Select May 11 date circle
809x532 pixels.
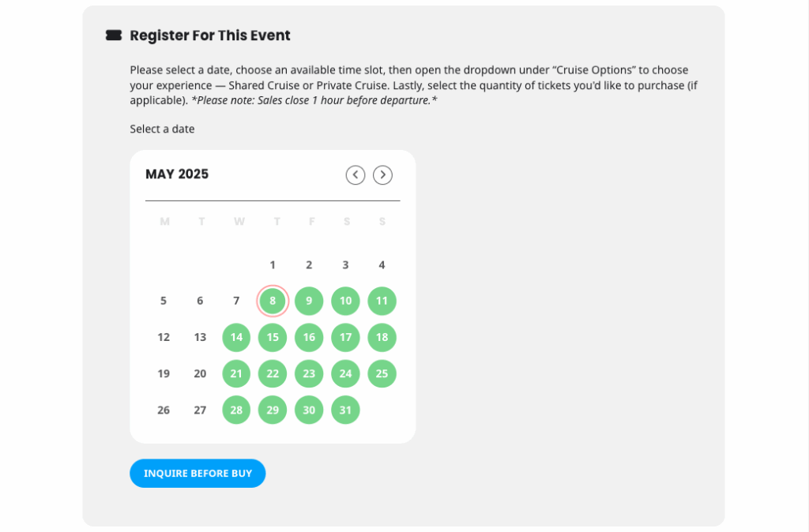[382, 301]
